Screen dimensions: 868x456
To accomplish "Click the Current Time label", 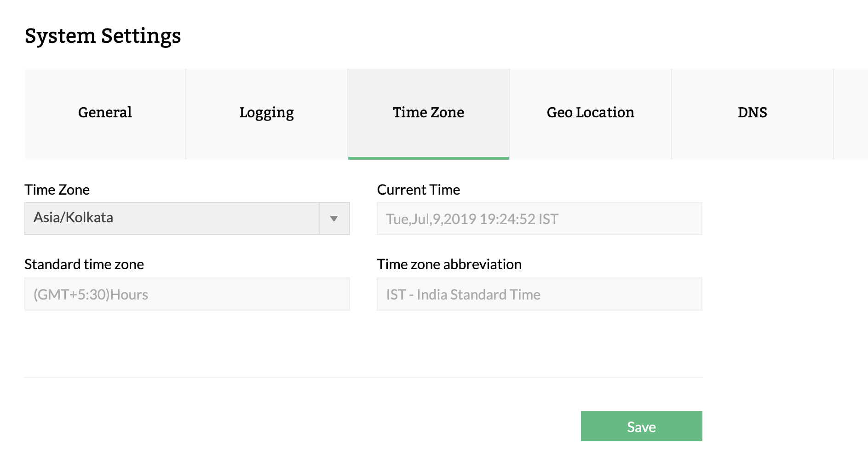I will (418, 190).
